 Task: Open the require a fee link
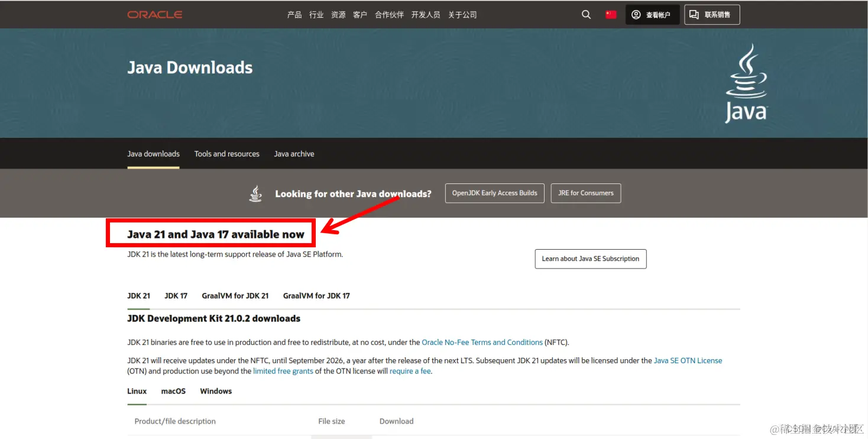(410, 371)
